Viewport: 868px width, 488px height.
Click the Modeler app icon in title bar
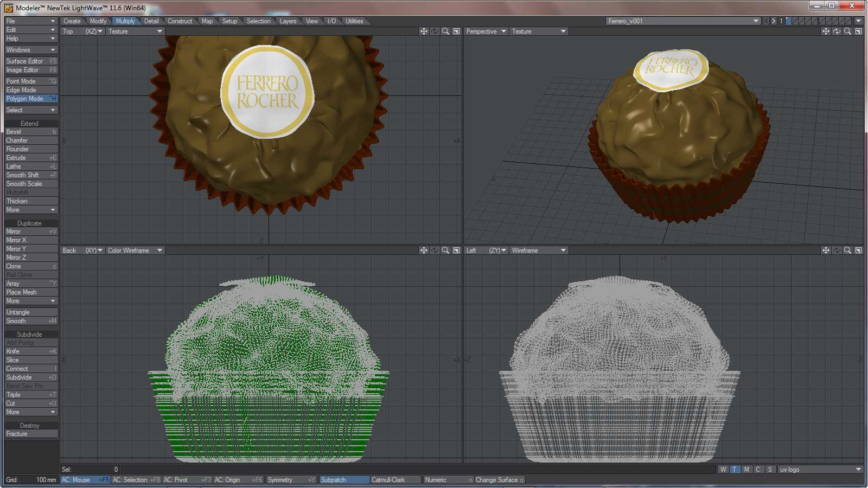tap(9, 8)
